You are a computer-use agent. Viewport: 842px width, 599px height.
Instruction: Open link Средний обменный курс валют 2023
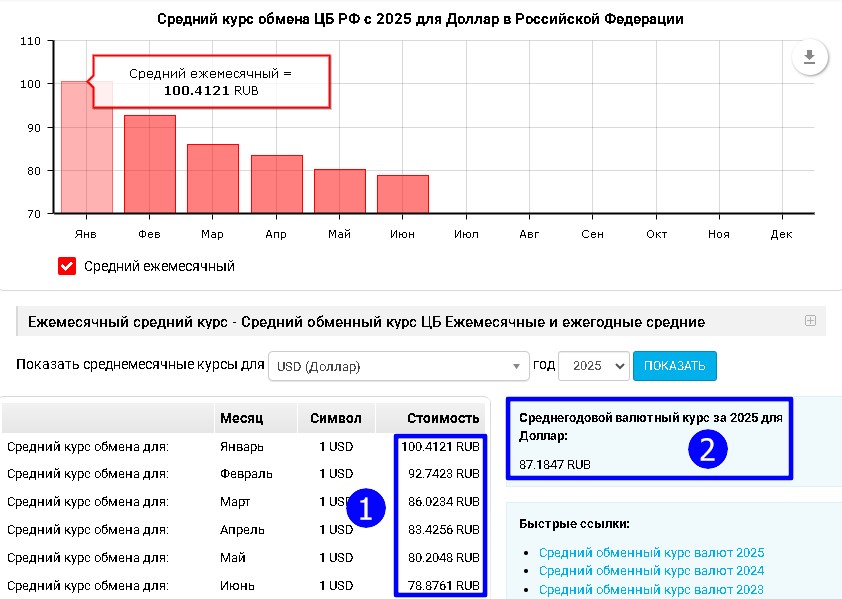[x=651, y=590]
